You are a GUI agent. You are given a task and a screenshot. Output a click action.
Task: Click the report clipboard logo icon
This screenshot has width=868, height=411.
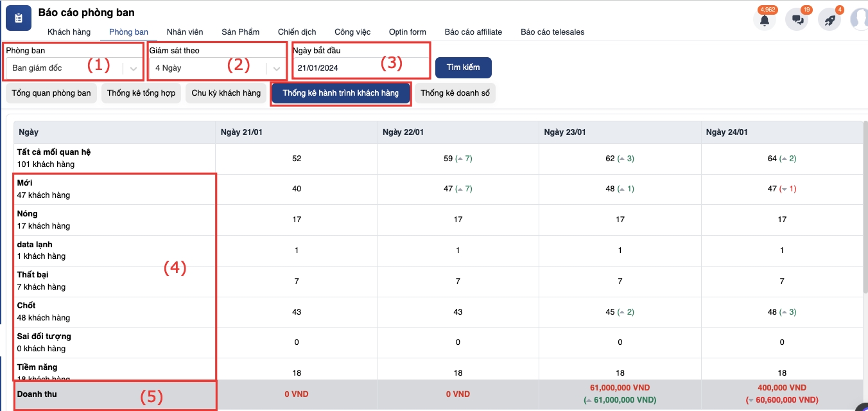[19, 19]
